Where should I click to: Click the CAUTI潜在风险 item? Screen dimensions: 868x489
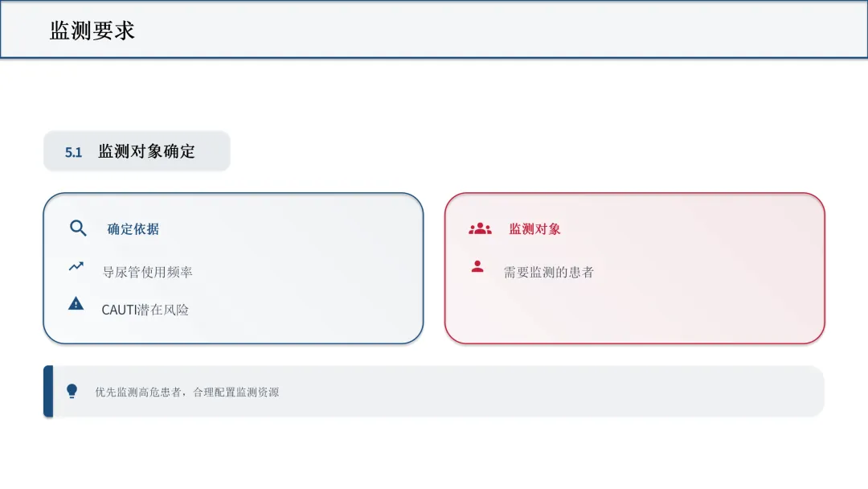145,310
